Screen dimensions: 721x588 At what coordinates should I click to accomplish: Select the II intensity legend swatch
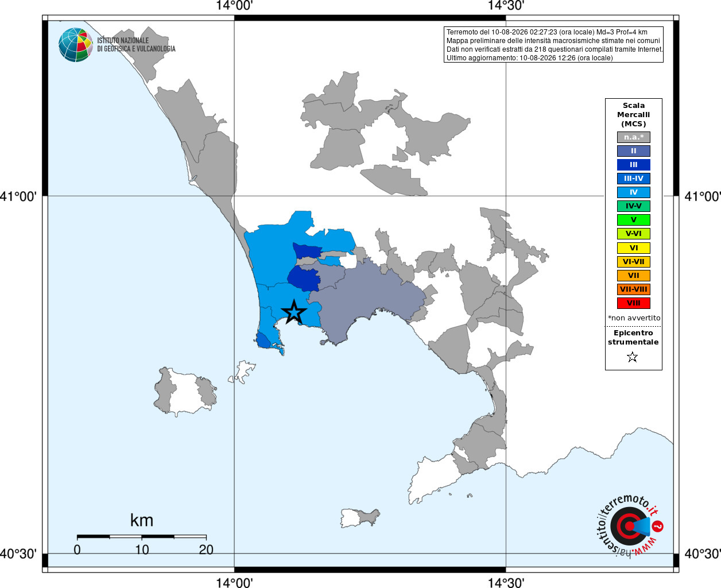pyautogui.click(x=634, y=151)
